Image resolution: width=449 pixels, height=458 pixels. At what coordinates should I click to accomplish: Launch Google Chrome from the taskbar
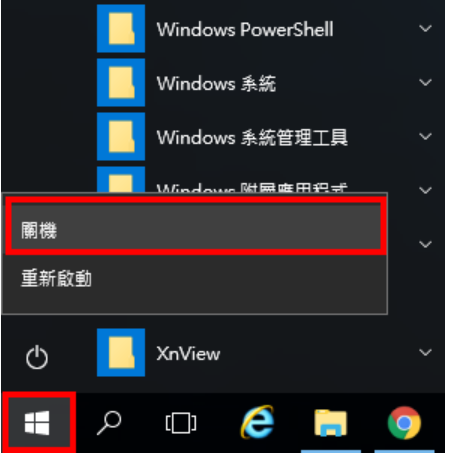(x=404, y=423)
